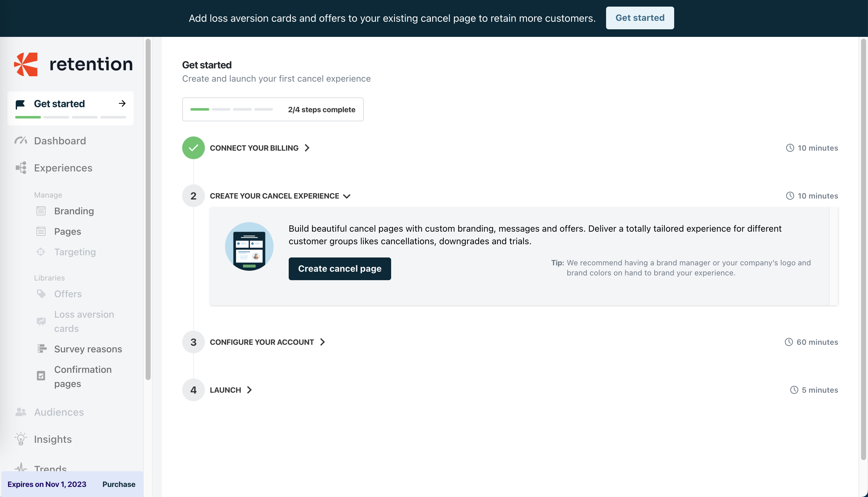The height and width of the screenshot is (497, 868).
Task: Click the Experiences flow icon
Action: click(x=21, y=168)
